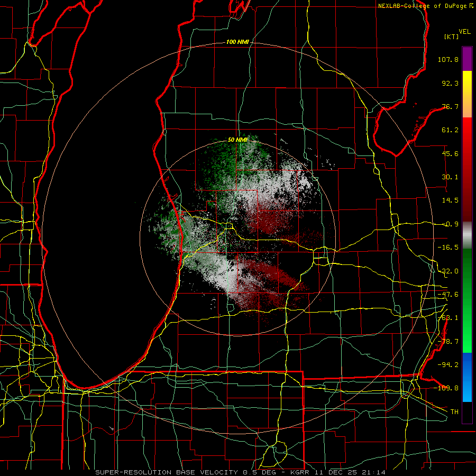Viewport: 476px width, 476px height.
Task: Select the 61.2 legend value
Action: point(450,130)
